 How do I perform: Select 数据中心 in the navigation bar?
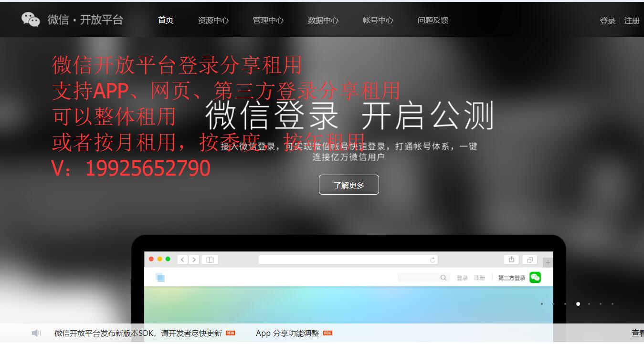pos(323,20)
